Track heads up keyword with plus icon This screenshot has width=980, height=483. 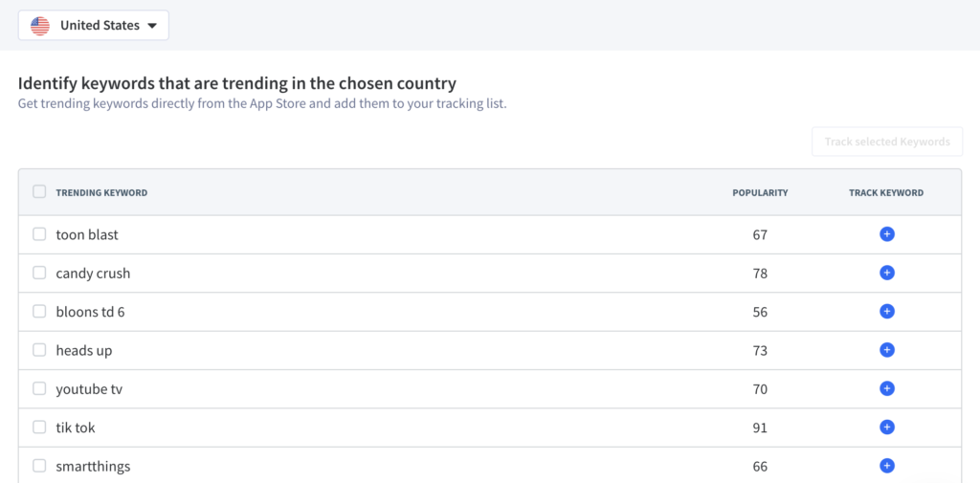point(887,350)
